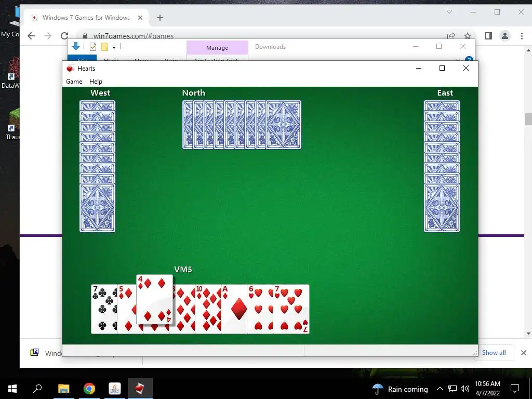Screen dimensions: 532x399
Task: Maximize the Hearts window
Action: coord(442,68)
